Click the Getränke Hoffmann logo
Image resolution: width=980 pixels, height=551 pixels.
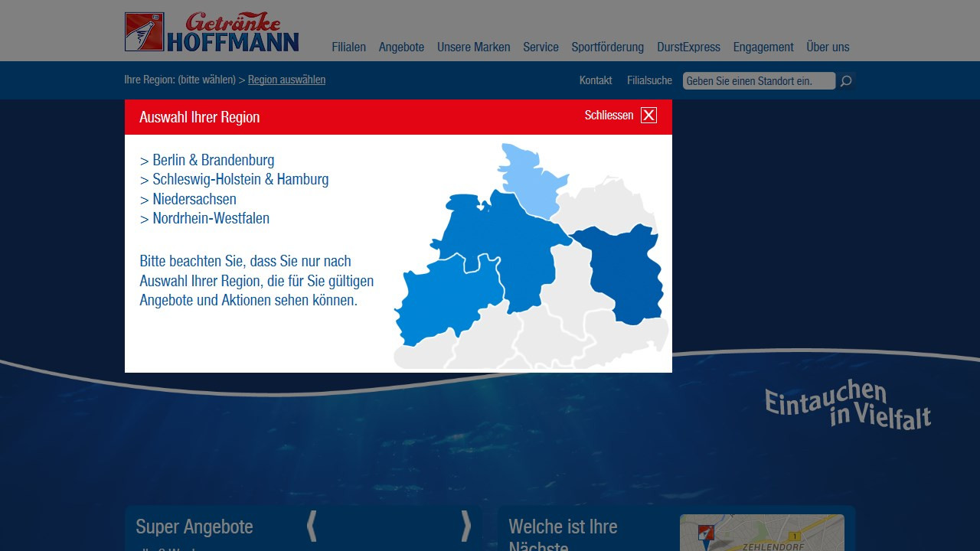(x=212, y=31)
